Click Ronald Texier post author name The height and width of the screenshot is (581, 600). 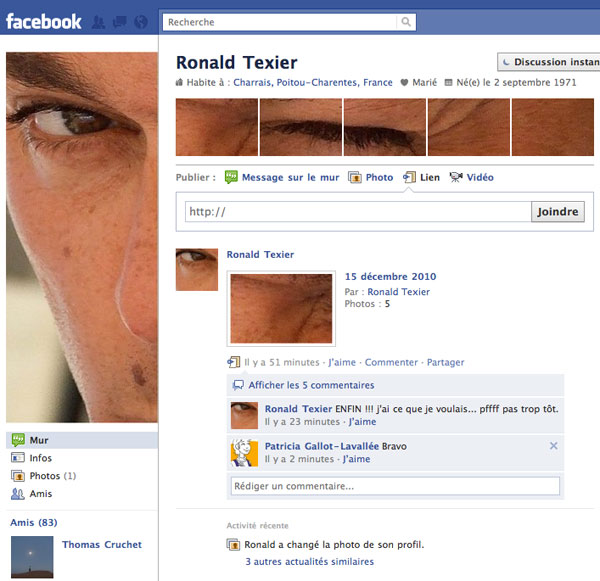pyautogui.click(x=260, y=255)
